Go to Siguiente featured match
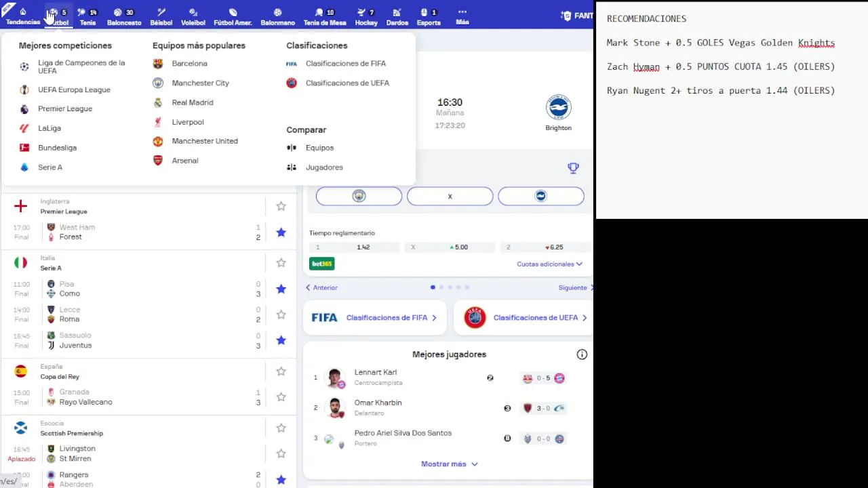 click(x=576, y=287)
